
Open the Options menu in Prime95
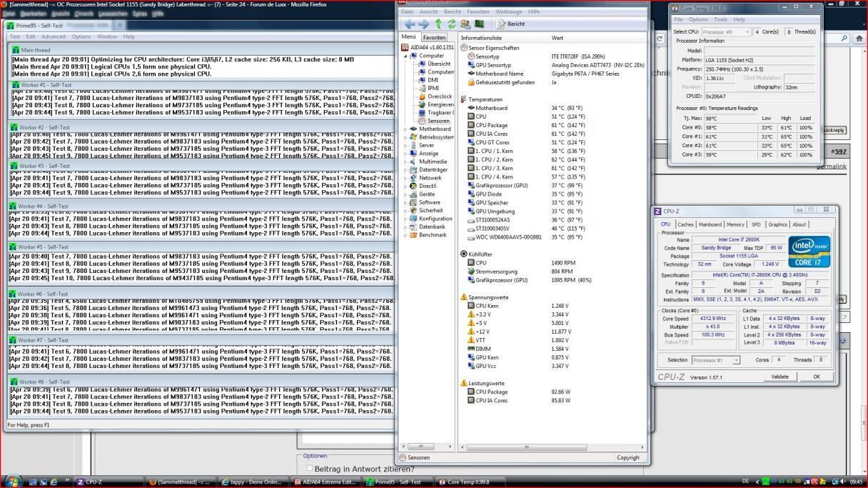(x=81, y=36)
